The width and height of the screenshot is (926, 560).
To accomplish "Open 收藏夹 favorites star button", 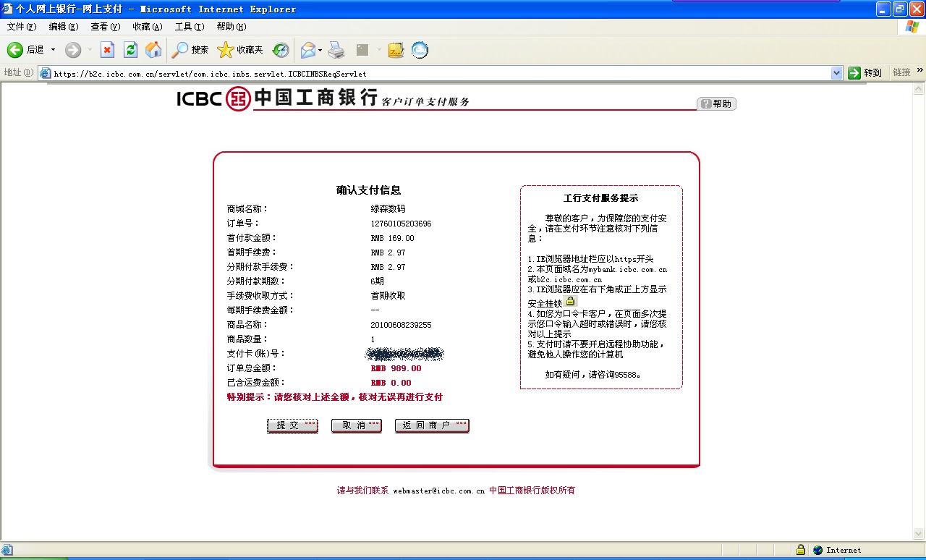I will [x=240, y=50].
